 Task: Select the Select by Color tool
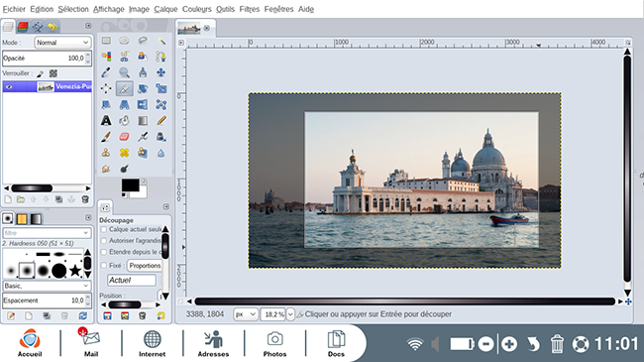(x=106, y=57)
